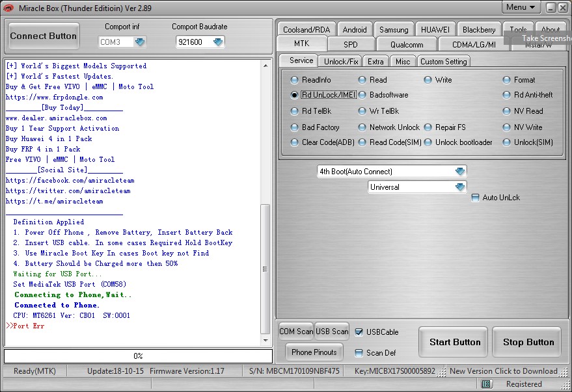The height and width of the screenshot is (392, 572).
Task: Click the Start Button
Action: [x=454, y=342]
